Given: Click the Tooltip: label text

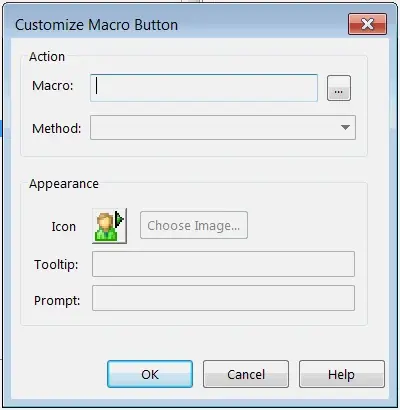Looking at the screenshot, I should tap(56, 265).
